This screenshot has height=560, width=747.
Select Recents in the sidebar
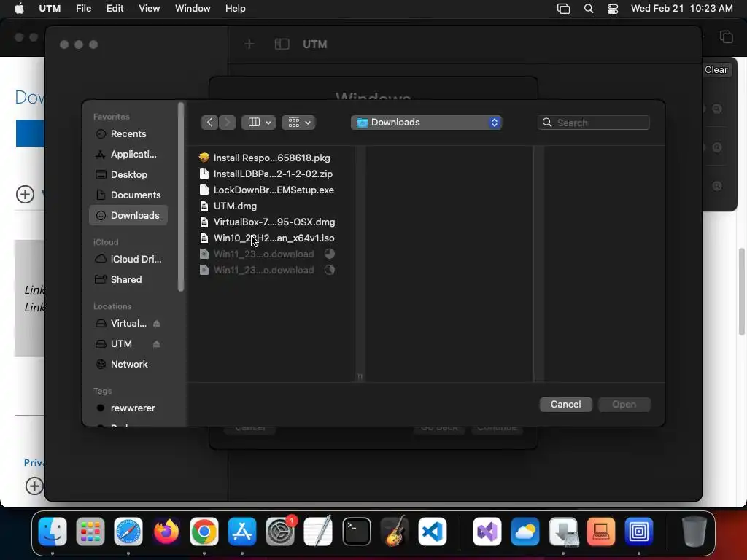pos(128,134)
